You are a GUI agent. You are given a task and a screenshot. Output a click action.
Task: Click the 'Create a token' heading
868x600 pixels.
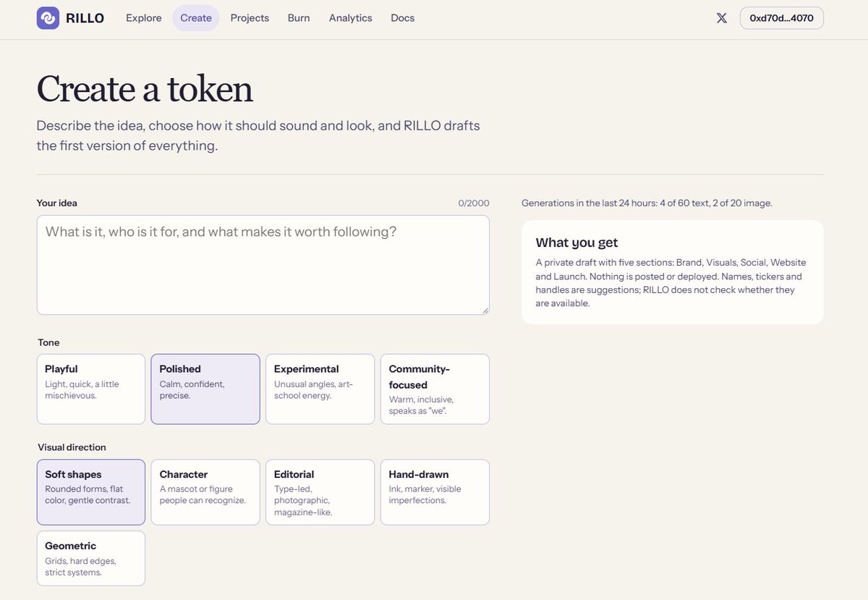(x=145, y=89)
